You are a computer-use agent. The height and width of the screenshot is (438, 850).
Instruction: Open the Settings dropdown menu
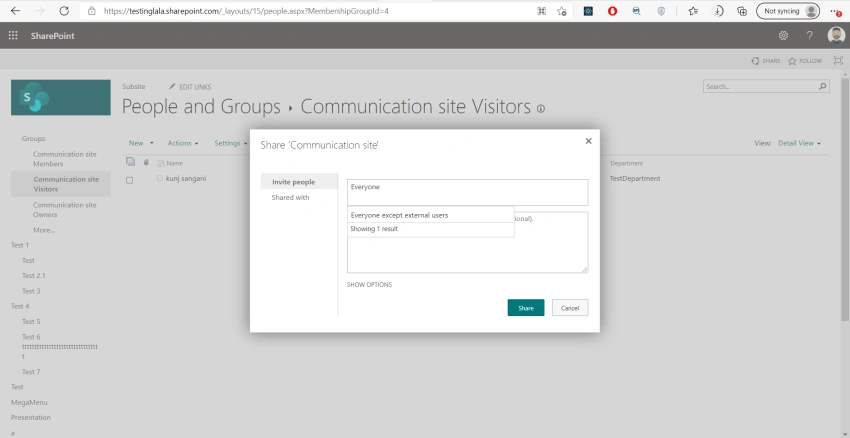pos(231,143)
